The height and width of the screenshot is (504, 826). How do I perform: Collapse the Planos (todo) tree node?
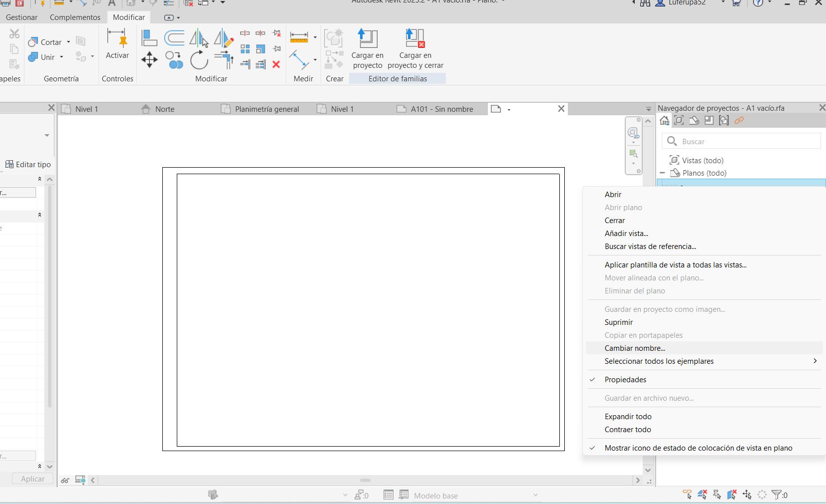662,173
